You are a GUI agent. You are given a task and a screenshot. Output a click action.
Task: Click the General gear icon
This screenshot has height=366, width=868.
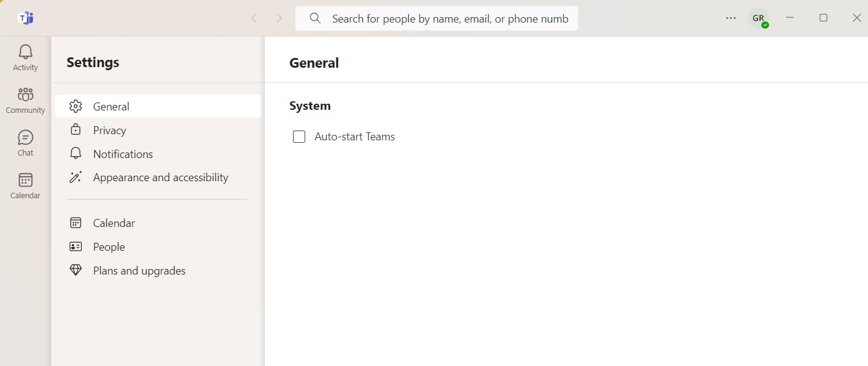[x=76, y=106]
